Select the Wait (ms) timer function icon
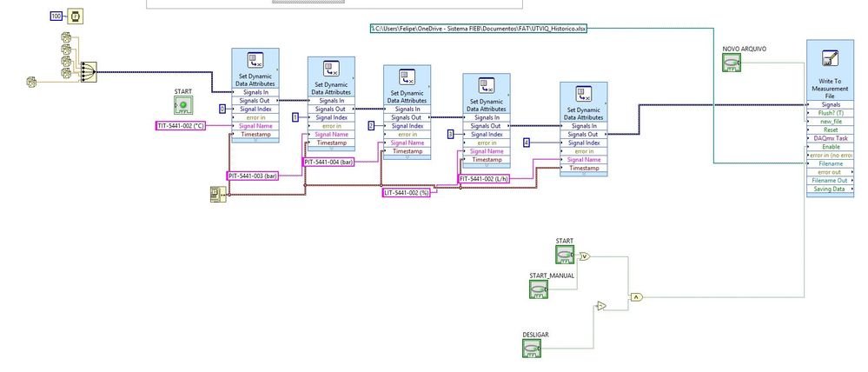868x372 pixels. tap(76, 17)
